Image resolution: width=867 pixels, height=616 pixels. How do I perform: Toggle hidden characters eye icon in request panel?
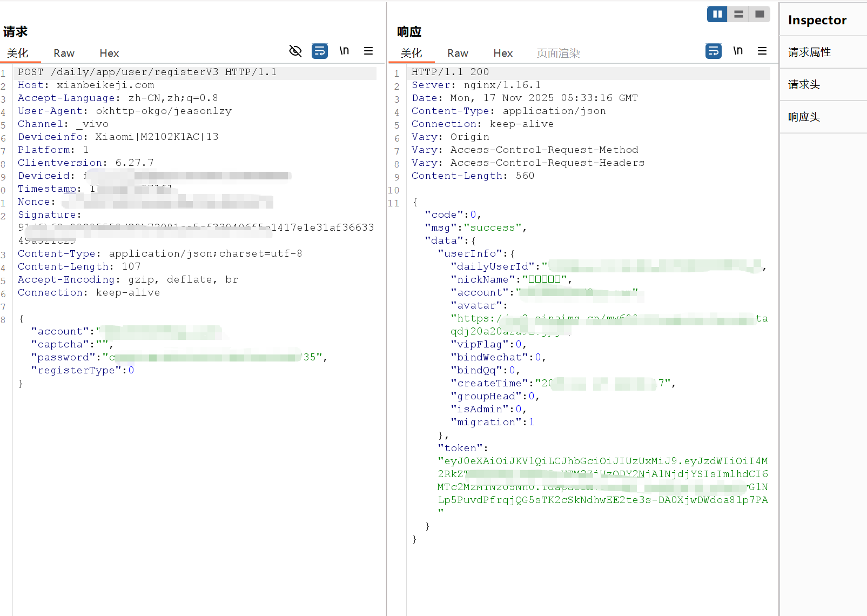tap(295, 51)
